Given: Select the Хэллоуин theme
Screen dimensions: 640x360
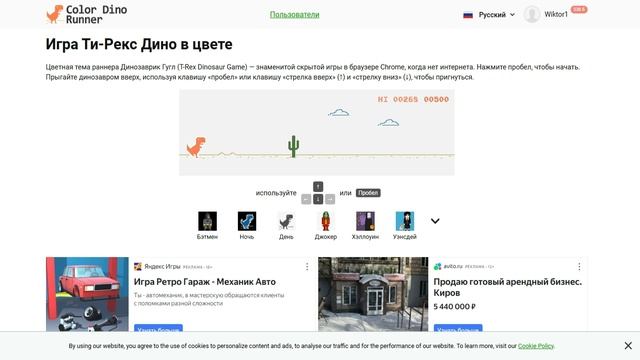Looking at the screenshot, I should pyautogui.click(x=365, y=225).
